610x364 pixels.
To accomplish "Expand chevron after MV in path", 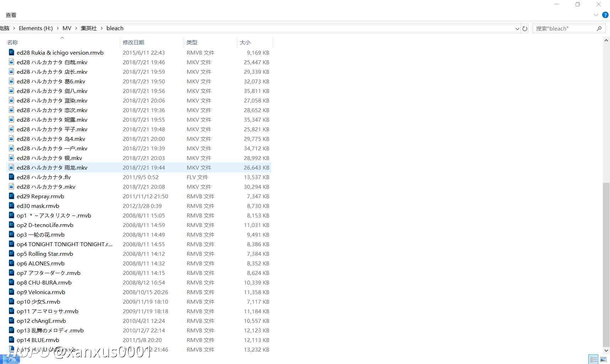I will click(x=76, y=28).
